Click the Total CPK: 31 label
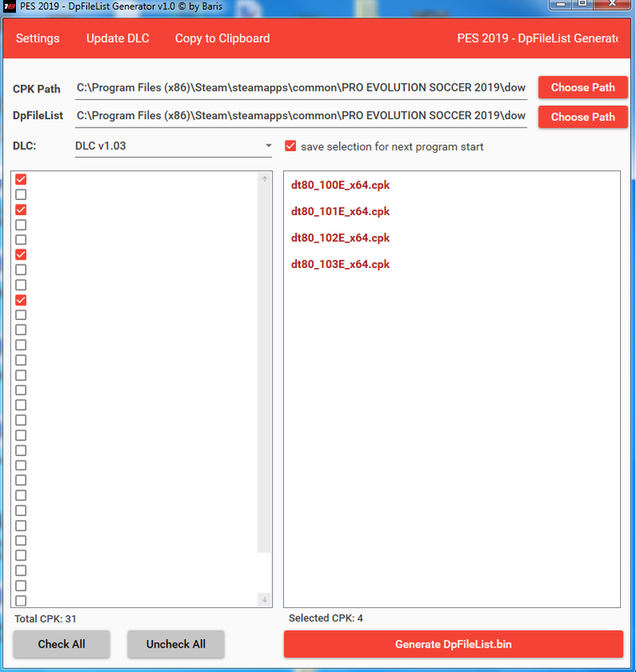The image size is (636, 672). (45, 619)
